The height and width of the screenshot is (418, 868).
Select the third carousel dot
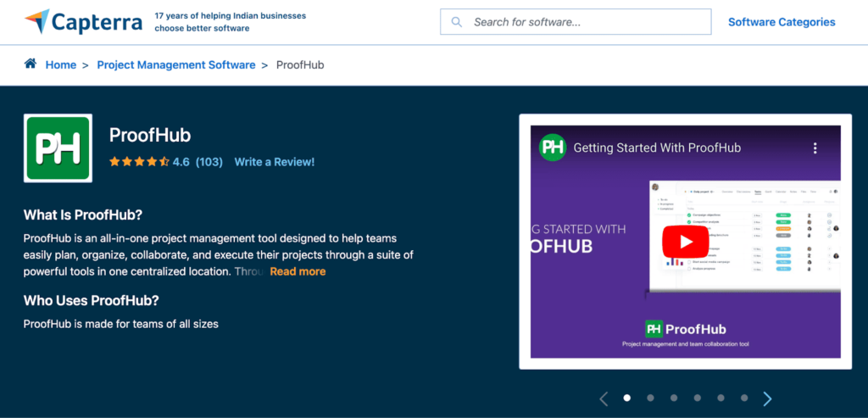[674, 398]
